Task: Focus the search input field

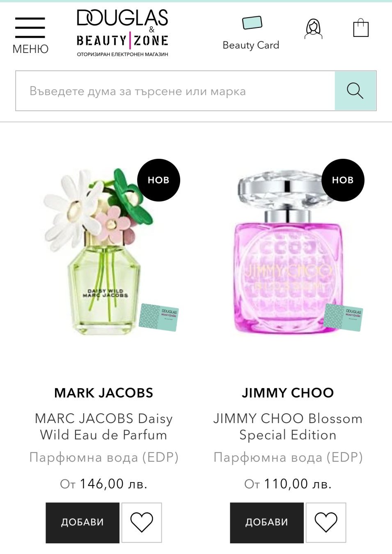Action: (x=175, y=91)
